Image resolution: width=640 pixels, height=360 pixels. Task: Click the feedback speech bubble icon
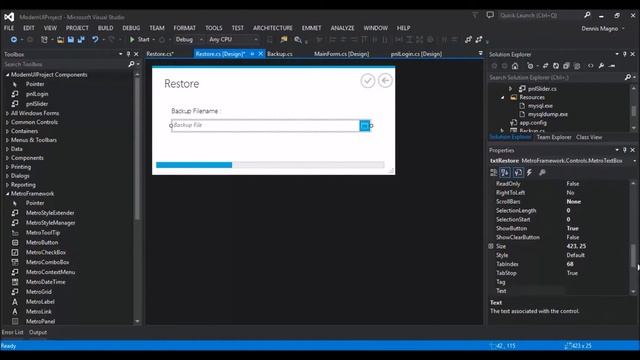click(x=490, y=15)
